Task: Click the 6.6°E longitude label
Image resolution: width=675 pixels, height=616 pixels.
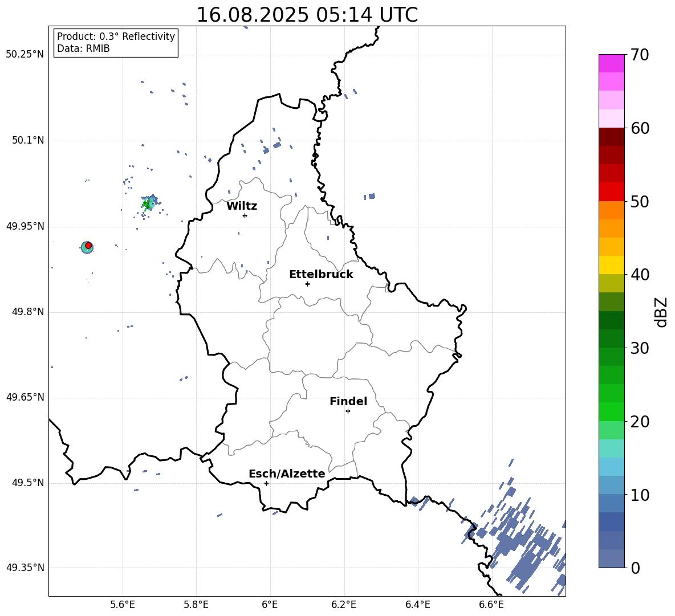Action: pos(491,605)
